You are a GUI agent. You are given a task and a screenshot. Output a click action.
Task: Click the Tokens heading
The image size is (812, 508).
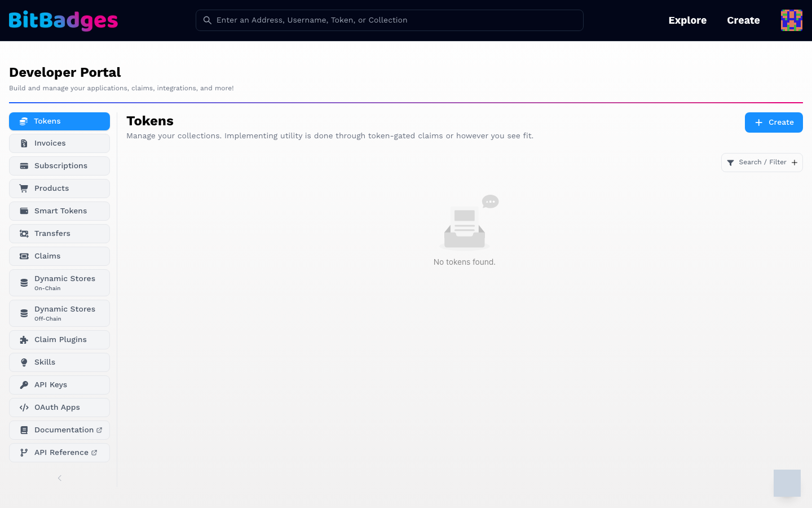point(150,121)
